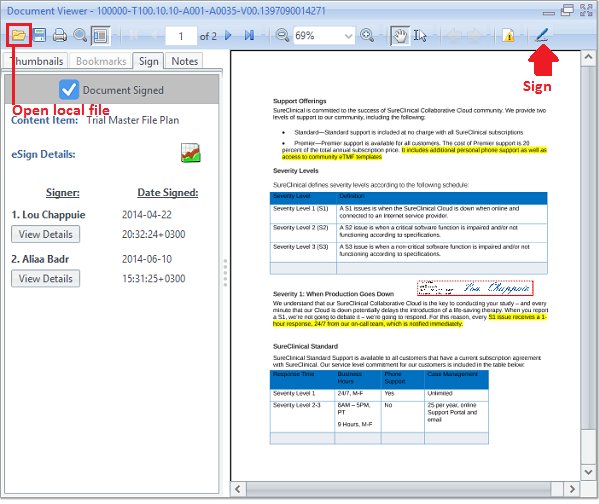The width and height of the screenshot is (600, 504).
Task: Click the Sign pen icon
Action: [542, 35]
